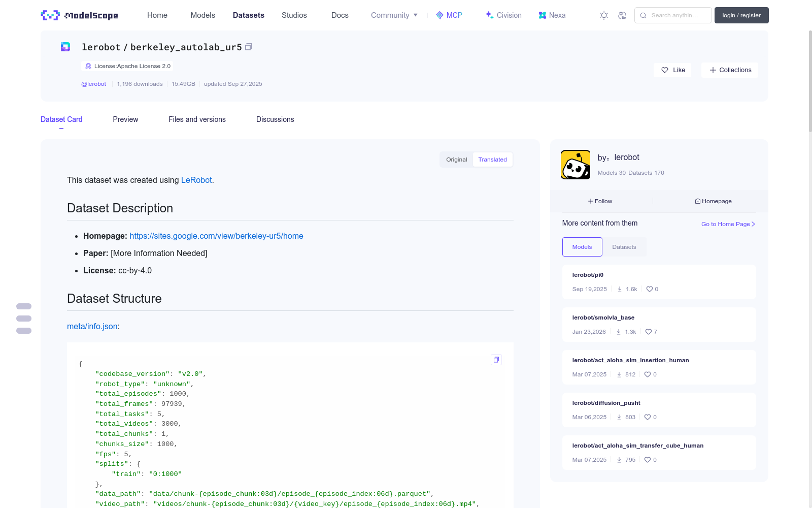Screen dimensions: 812x508
Task: Expand the Community dropdown menu
Action: tap(394, 15)
